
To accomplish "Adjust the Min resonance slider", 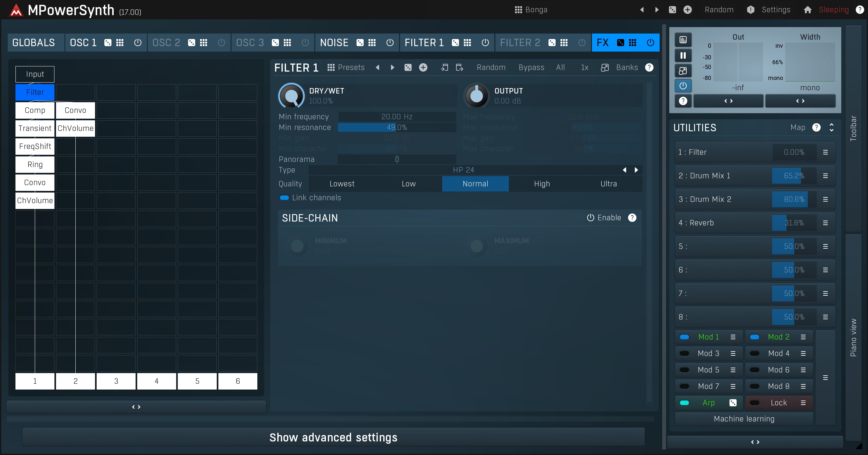I will [x=396, y=127].
